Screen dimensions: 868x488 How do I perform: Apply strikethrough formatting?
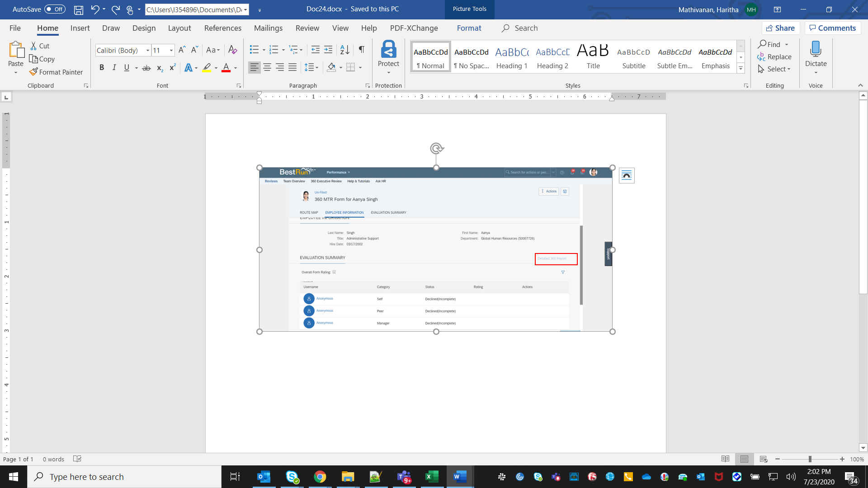146,68
